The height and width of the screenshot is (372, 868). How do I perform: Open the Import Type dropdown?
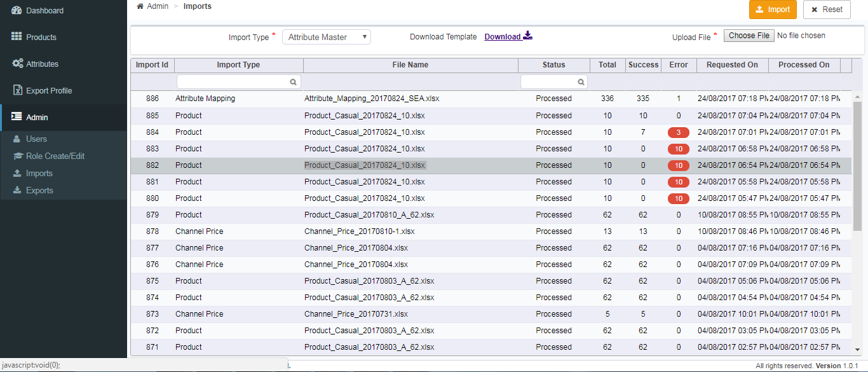click(327, 37)
